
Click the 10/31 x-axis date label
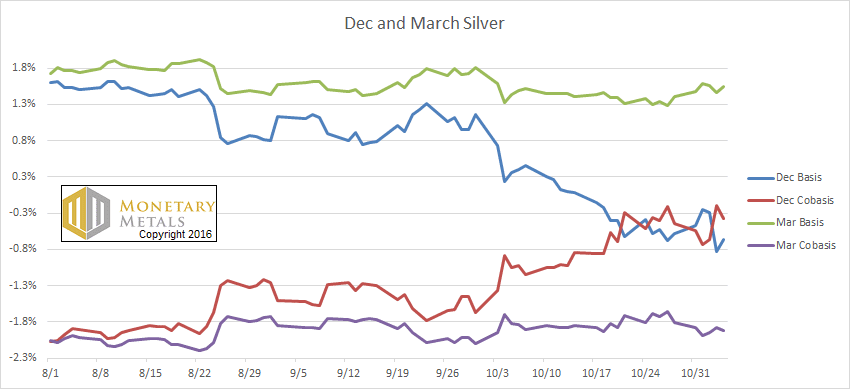tap(692, 373)
